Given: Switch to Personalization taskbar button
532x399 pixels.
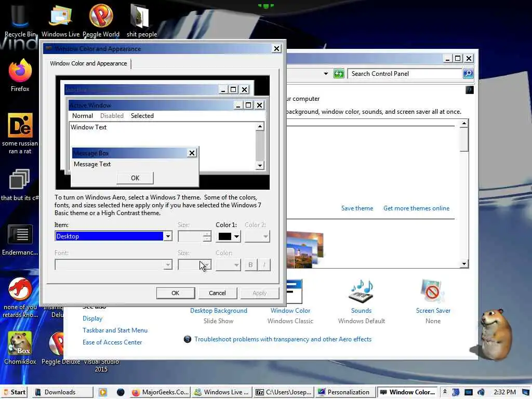Looking at the screenshot, I should click(x=344, y=392).
